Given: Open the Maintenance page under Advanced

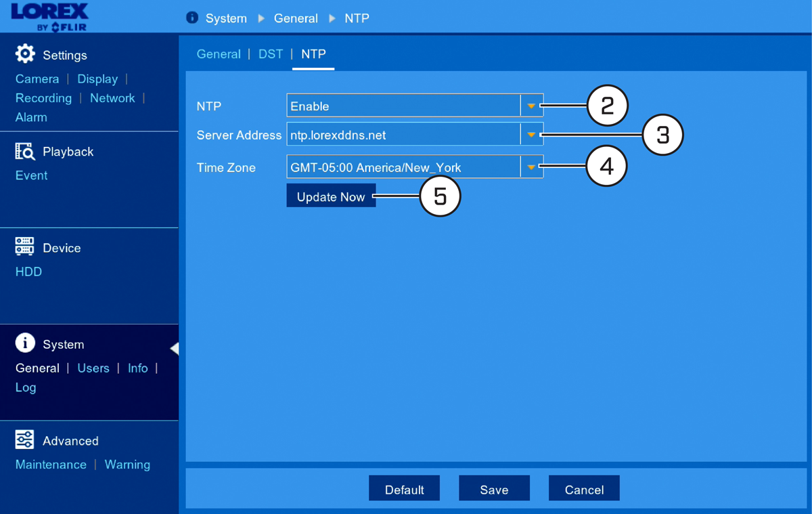Looking at the screenshot, I should click(51, 465).
